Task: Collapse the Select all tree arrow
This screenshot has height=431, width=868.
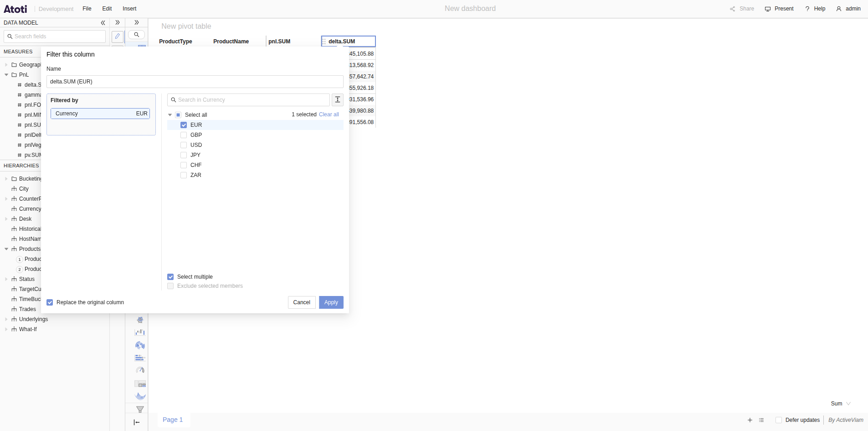Action: pos(170,115)
